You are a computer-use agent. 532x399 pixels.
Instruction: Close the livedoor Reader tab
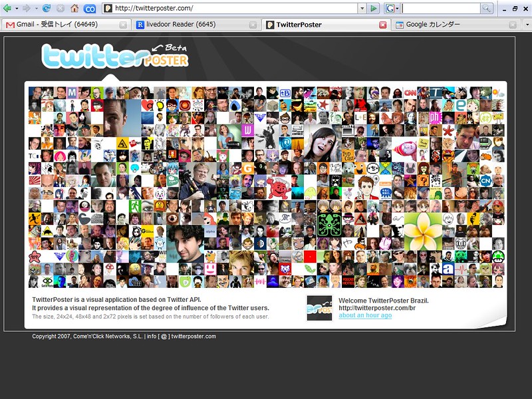[x=253, y=25]
